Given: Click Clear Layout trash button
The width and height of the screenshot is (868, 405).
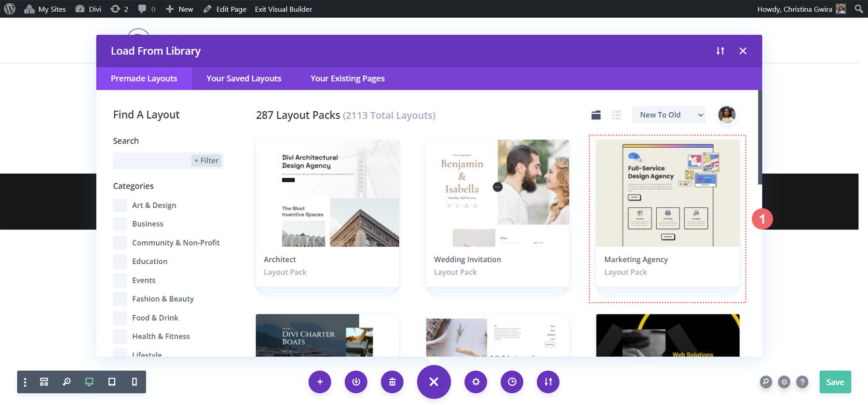Looking at the screenshot, I should [x=392, y=382].
